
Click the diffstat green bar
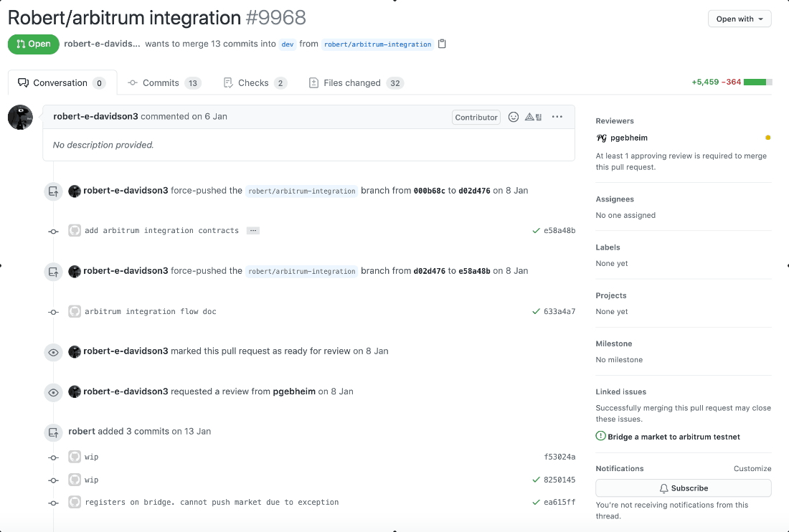click(758, 82)
